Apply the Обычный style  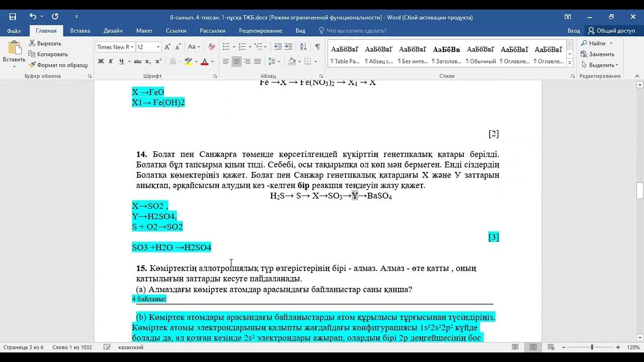tap(480, 55)
